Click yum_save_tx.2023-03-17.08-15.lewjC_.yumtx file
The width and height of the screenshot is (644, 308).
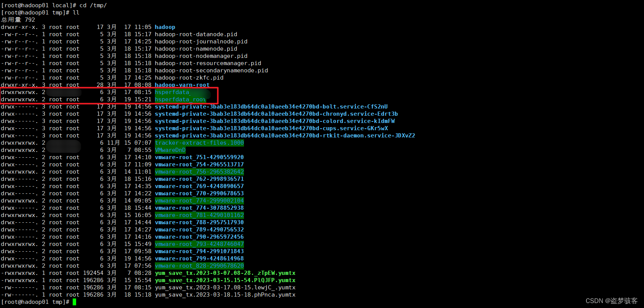click(225, 287)
